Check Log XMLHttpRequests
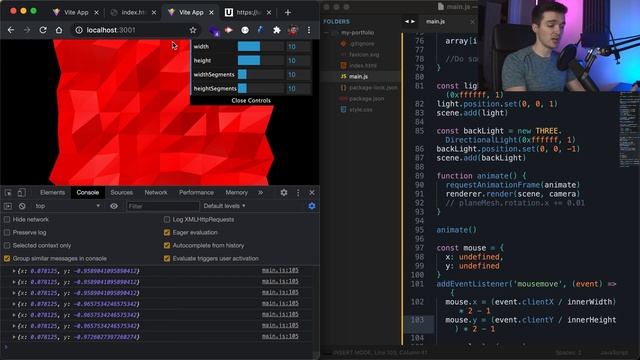This screenshot has width=640, height=360. pos(167,220)
